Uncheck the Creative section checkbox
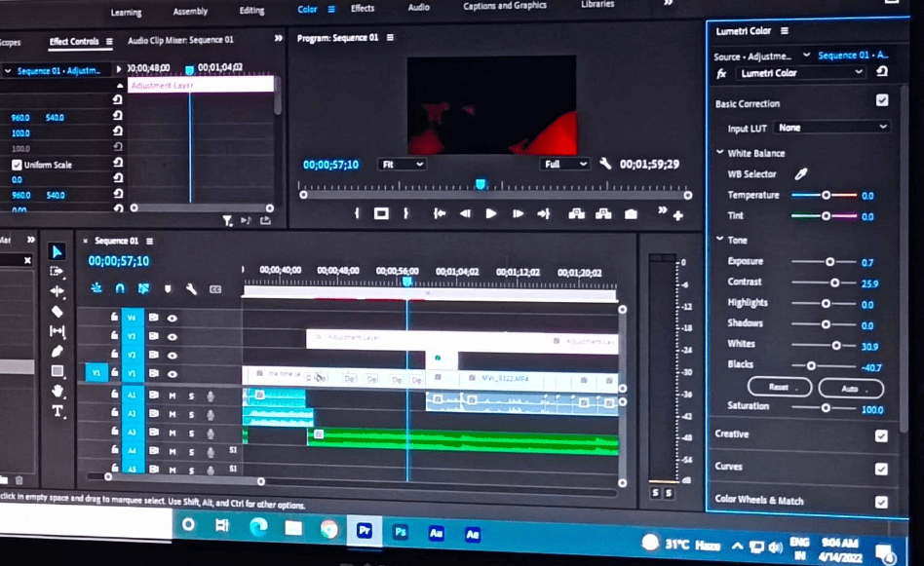This screenshot has width=924, height=566. coord(881,435)
